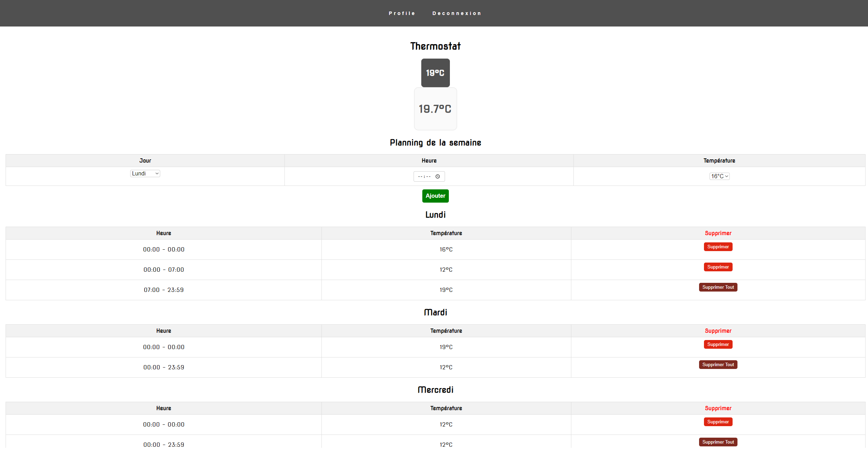Click the 19.7°C current temperature card
This screenshot has height=453, width=868.
(435, 109)
